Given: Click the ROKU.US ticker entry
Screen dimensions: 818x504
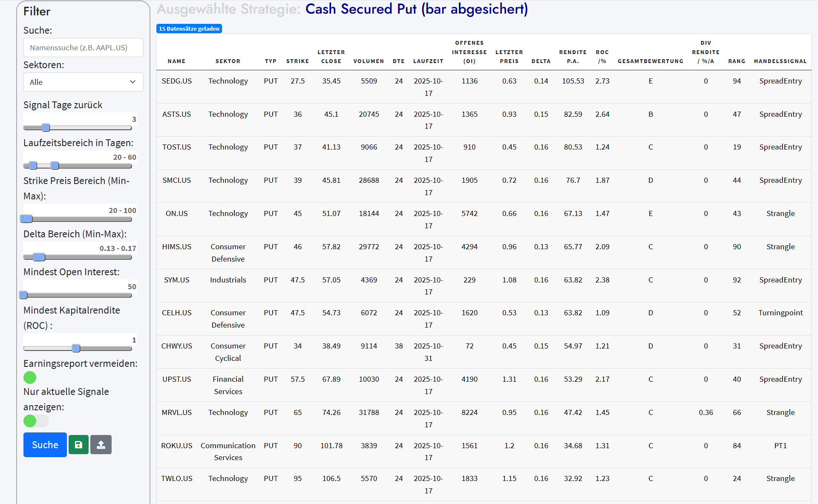Looking at the screenshot, I should [x=176, y=446].
